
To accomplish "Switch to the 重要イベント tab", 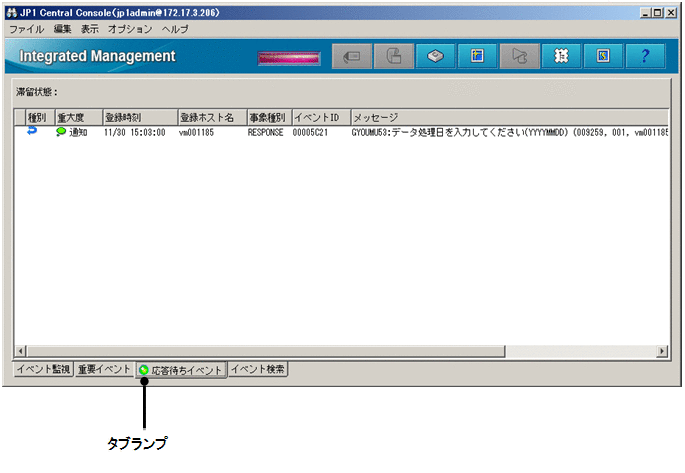I will coord(104,369).
